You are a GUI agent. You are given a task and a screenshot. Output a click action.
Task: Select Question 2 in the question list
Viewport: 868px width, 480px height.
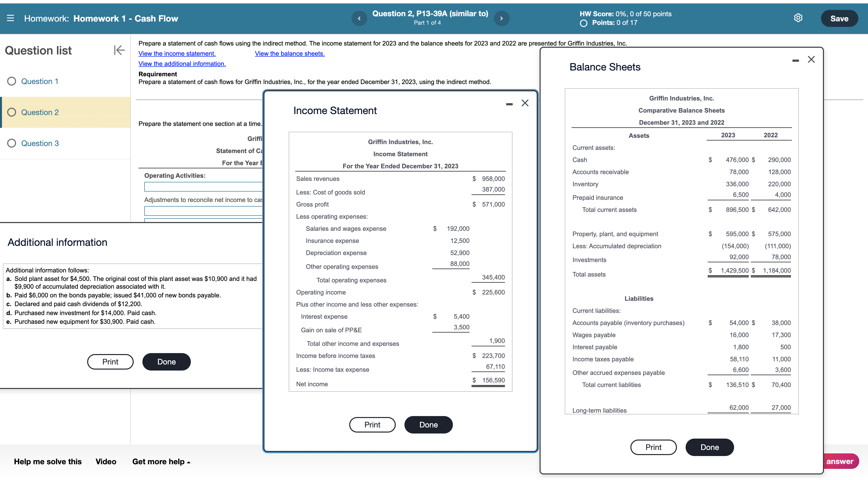coord(40,112)
